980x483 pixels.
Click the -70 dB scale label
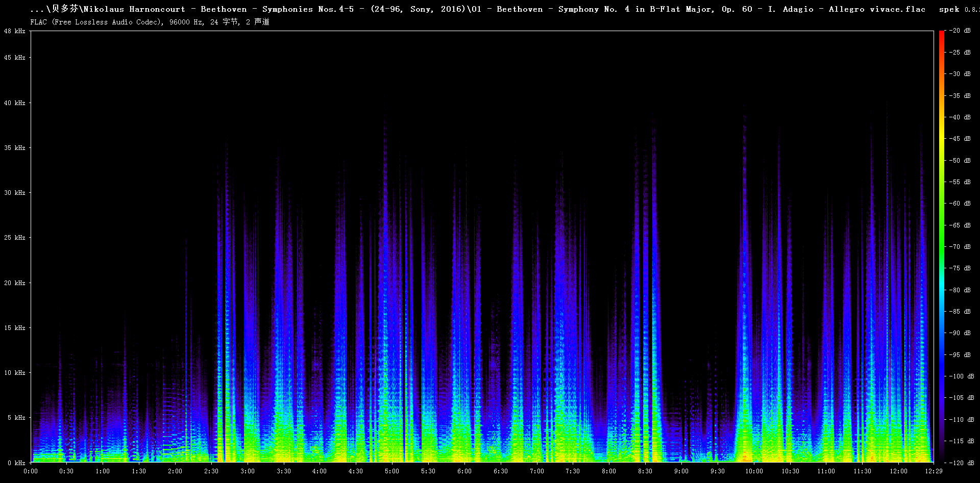point(960,247)
